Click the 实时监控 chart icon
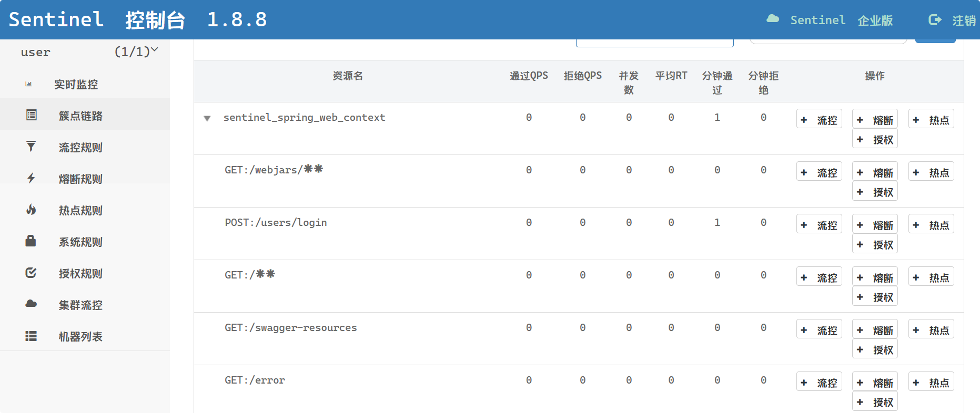The width and height of the screenshot is (980, 413). (x=28, y=84)
